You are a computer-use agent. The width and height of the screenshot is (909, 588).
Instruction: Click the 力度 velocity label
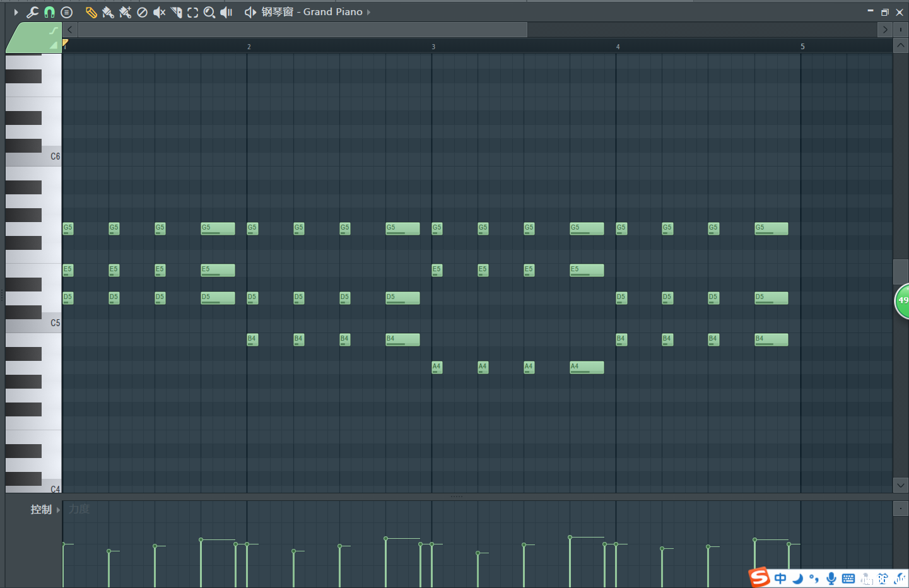79,509
